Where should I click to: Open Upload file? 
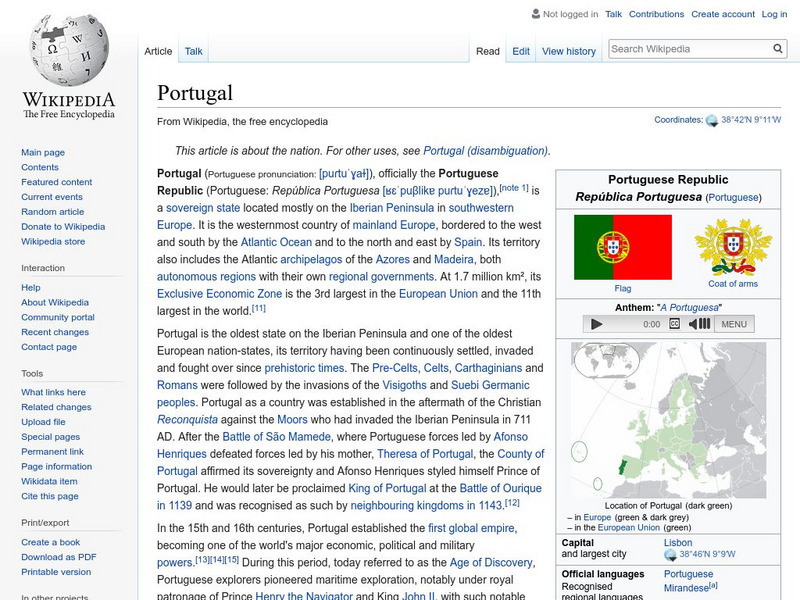click(43, 422)
